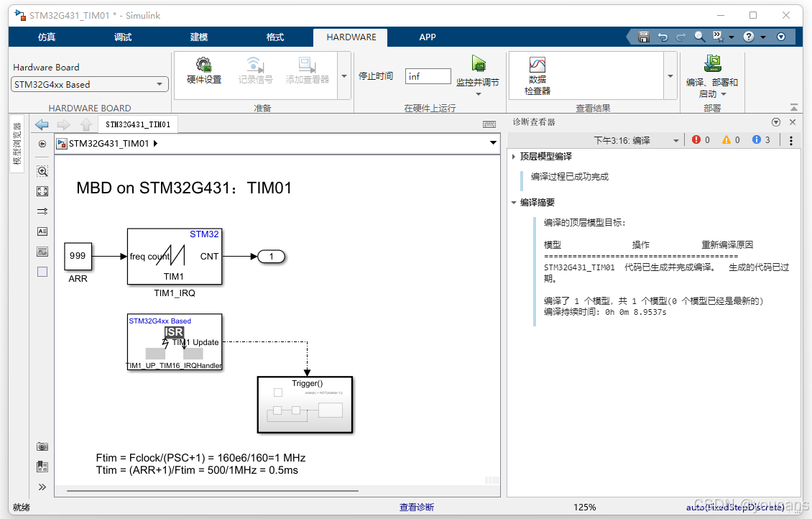Screen dimensions: 812x519
Task: Click the property inspector icon at palette bottom
Action: coord(42,467)
